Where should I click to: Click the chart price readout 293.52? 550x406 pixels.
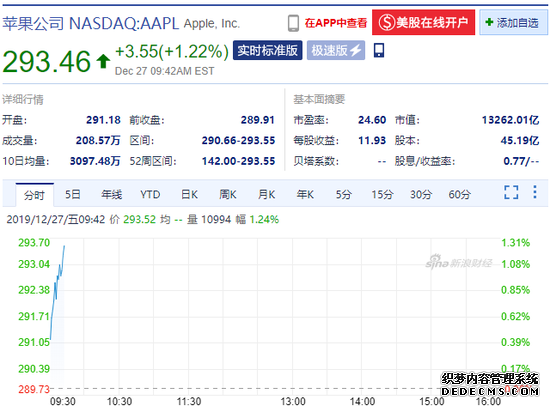tap(139, 220)
